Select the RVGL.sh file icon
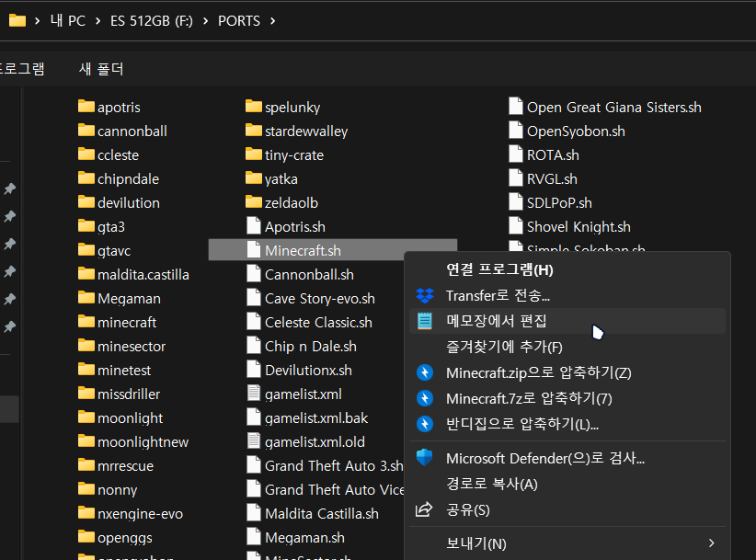Viewport: 756px width, 560px height. [516, 178]
